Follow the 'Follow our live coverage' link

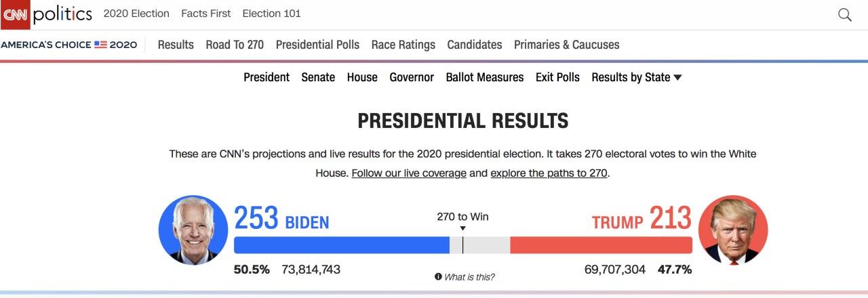[409, 173]
